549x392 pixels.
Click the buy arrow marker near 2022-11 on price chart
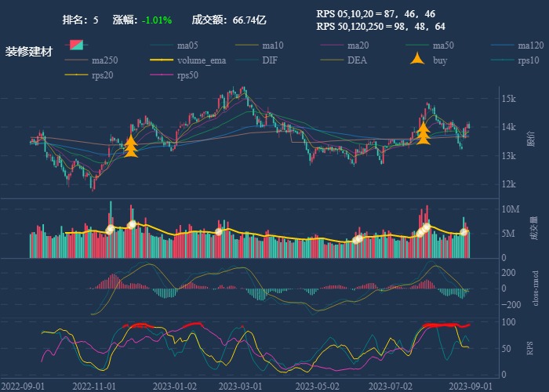131,146
